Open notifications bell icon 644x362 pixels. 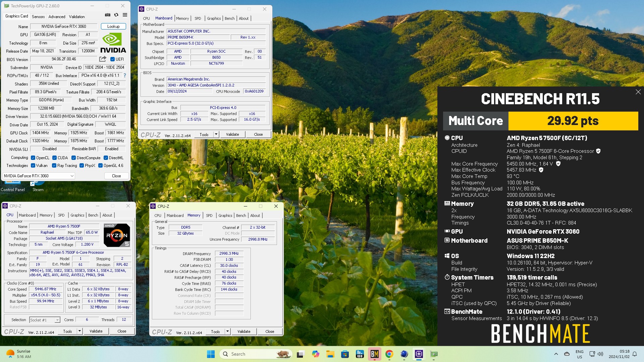[635, 354]
